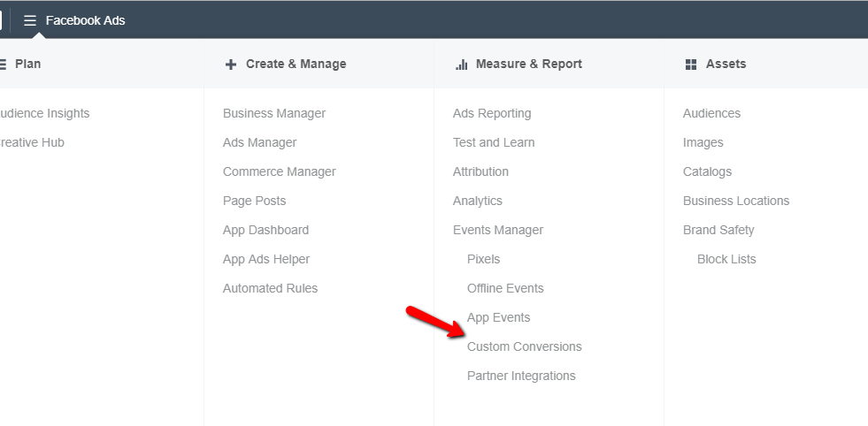868x426 pixels.
Task: Open Commerce Manager
Action: (280, 172)
